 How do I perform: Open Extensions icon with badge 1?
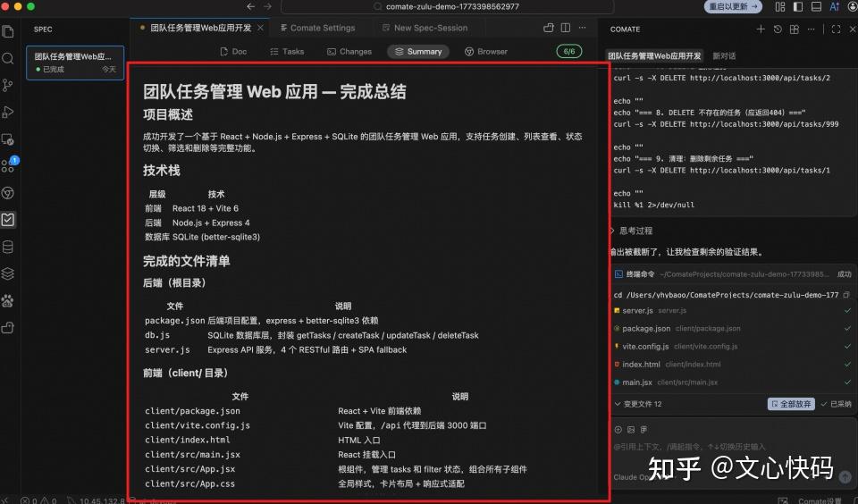tap(8, 166)
